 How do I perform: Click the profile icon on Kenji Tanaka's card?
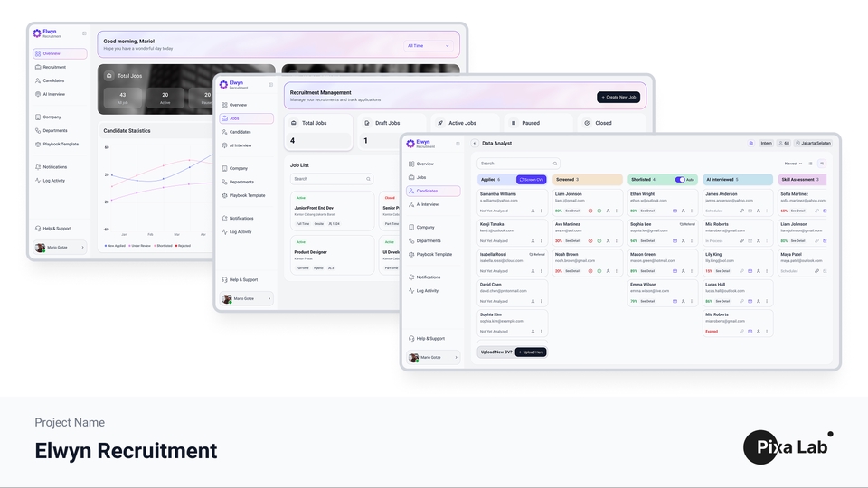point(533,241)
